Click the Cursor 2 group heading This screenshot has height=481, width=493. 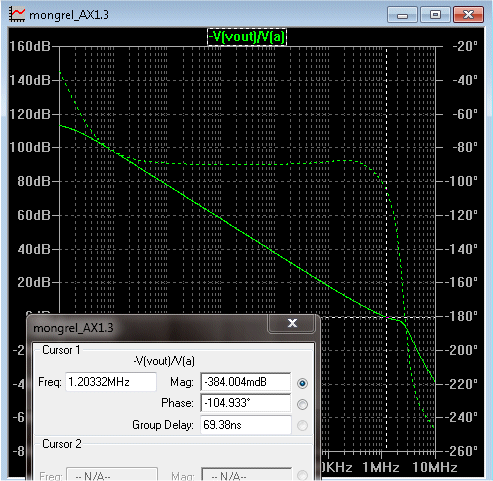pos(62,444)
